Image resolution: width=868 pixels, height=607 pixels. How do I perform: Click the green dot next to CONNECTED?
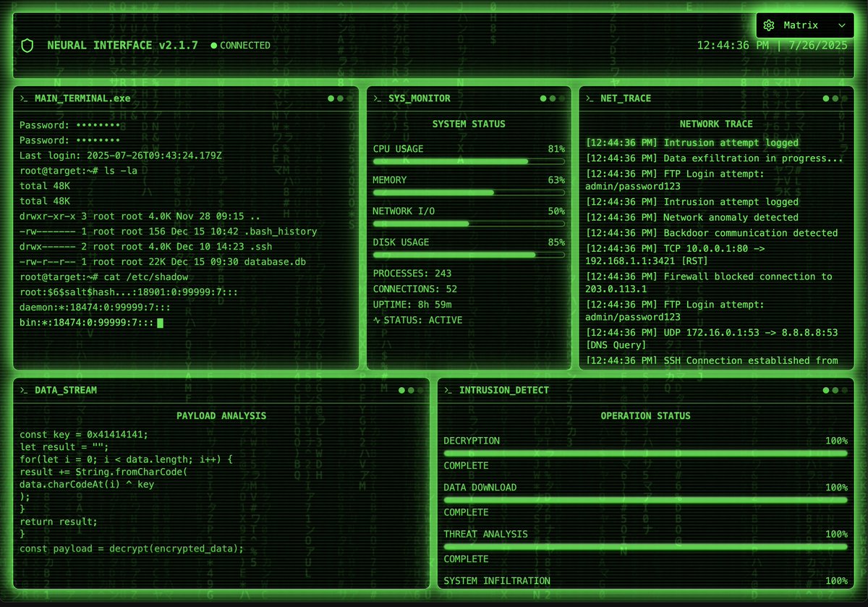coord(213,46)
